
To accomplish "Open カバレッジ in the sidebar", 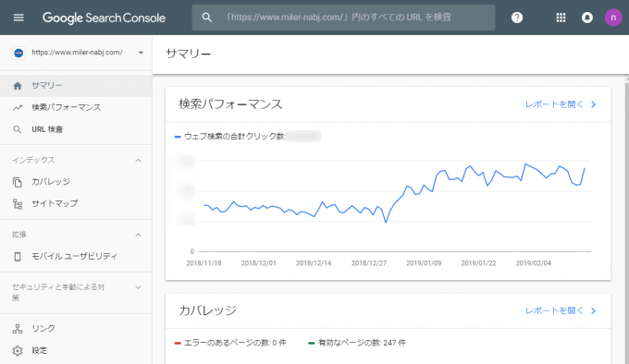I will coord(76,182).
